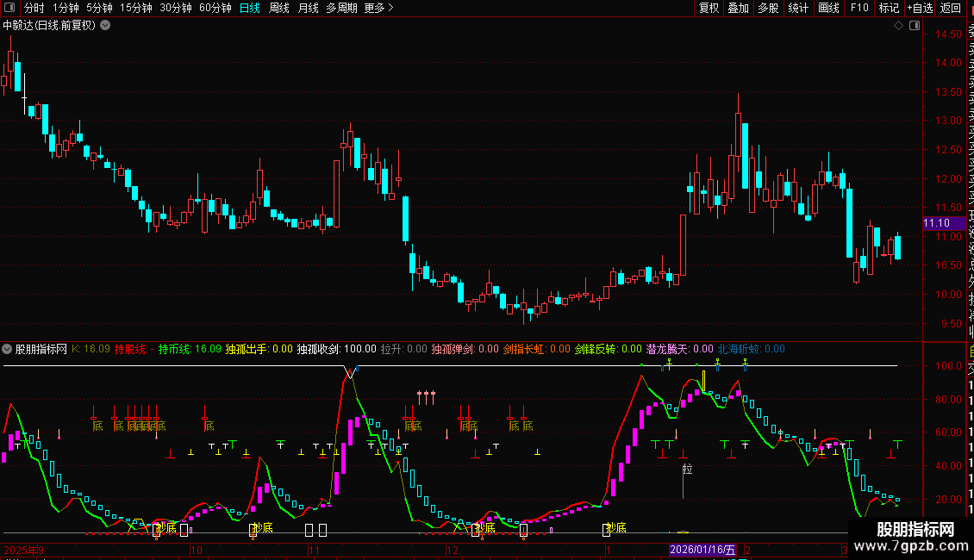Click the 多股 multi-stock button

(768, 9)
